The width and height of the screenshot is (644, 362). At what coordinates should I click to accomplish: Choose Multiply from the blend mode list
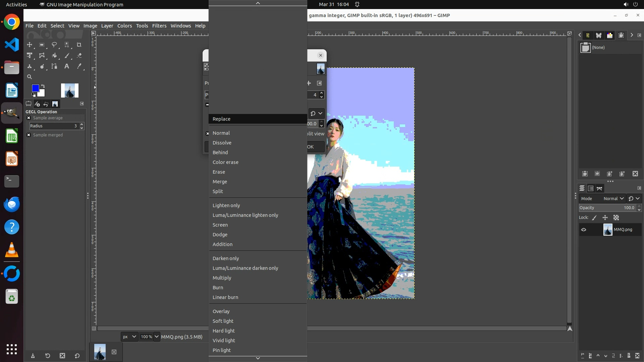(222, 278)
